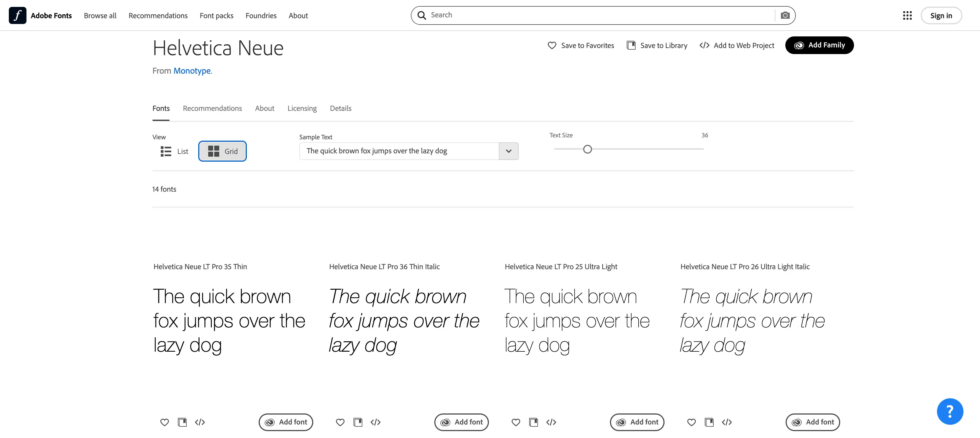Image resolution: width=980 pixels, height=438 pixels.
Task: Add 26 Ultra Light Italic to web project icon
Action: [x=727, y=422]
